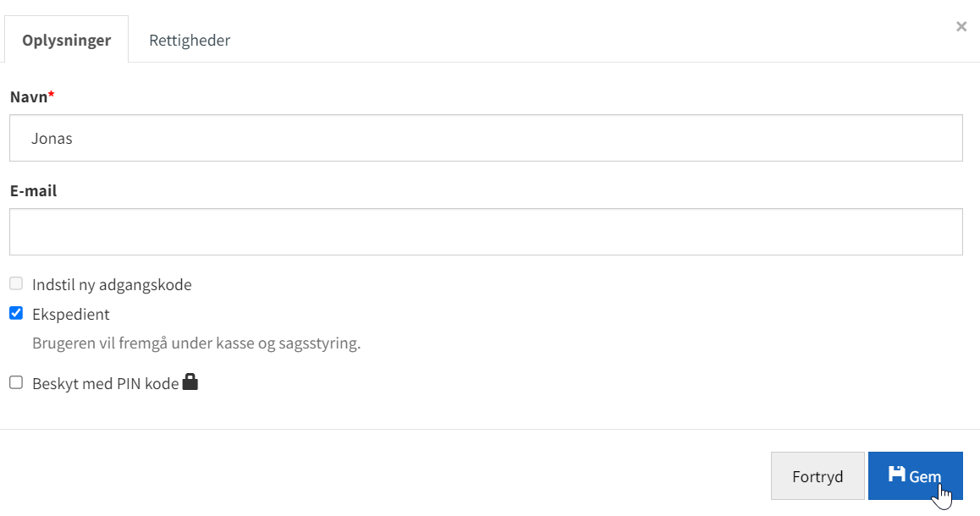
Task: Click the padlock icon beside PIN kode
Action: pyautogui.click(x=190, y=382)
